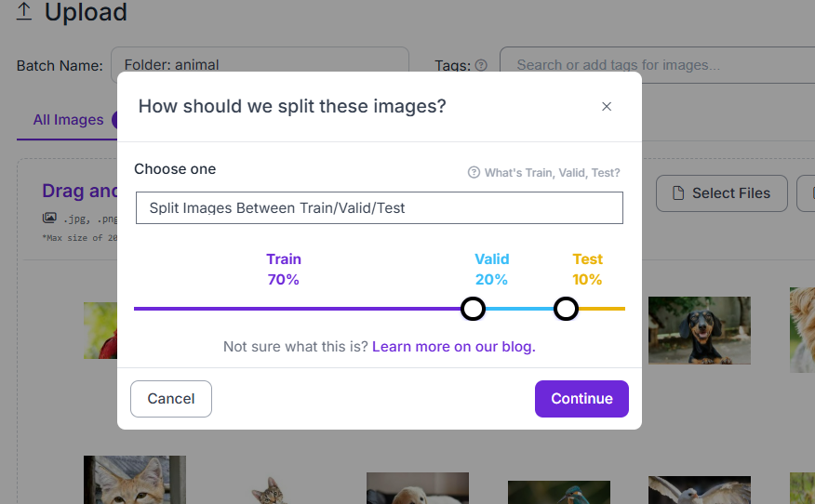The height and width of the screenshot is (504, 815).
Task: Open Learn more on our blog link
Action: pyautogui.click(x=453, y=347)
